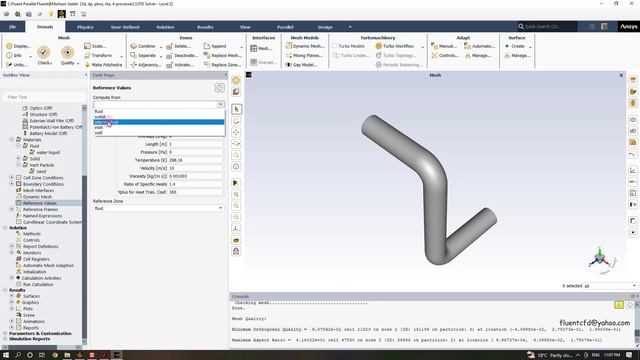Switch to the Solution ribbon tab
640x360 pixels.
click(x=165, y=27)
